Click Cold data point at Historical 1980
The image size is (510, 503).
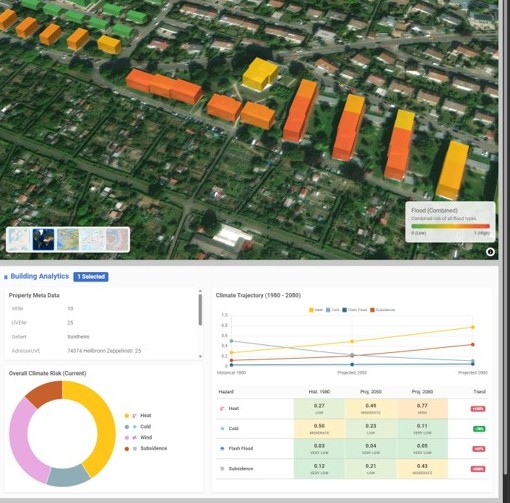231,341
